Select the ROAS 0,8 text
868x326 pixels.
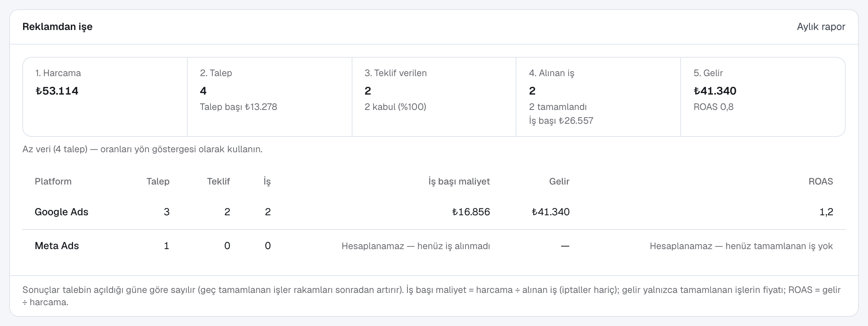click(x=713, y=107)
